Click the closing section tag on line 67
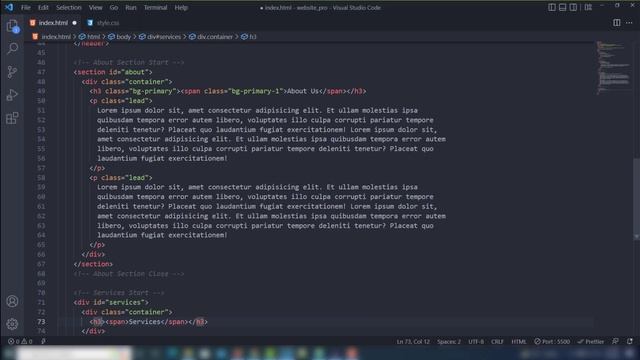This screenshot has height=360, width=640. (93, 264)
